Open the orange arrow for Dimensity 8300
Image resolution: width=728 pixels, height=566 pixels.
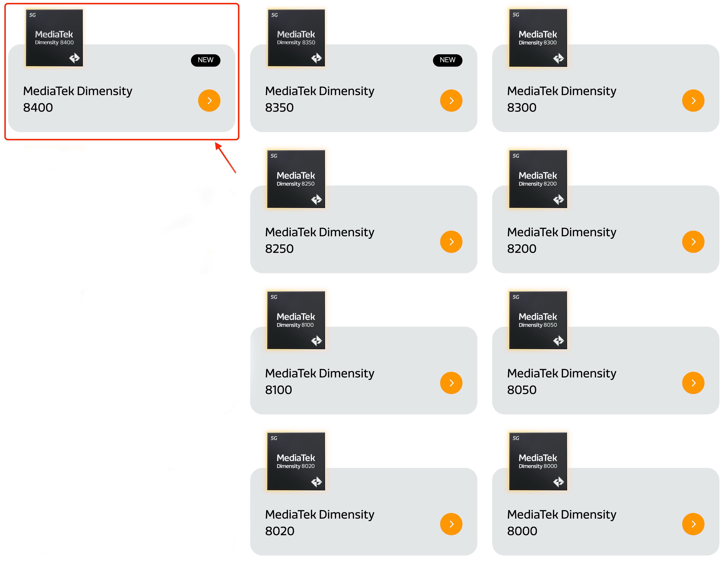point(693,100)
